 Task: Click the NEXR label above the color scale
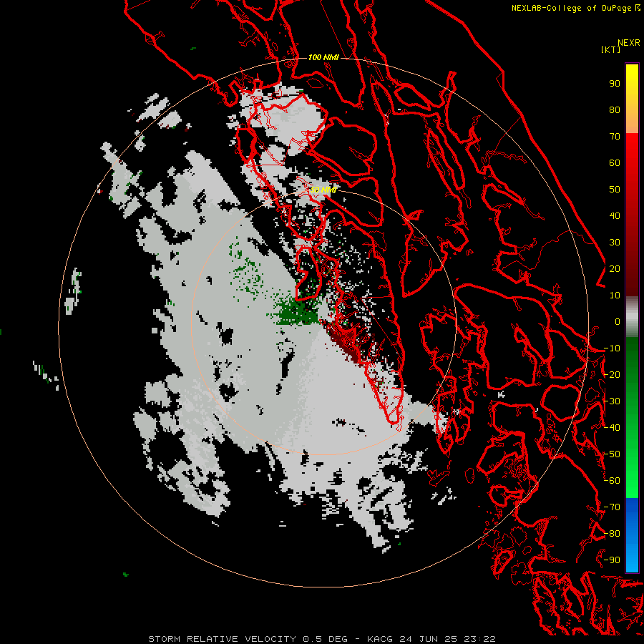(629, 43)
